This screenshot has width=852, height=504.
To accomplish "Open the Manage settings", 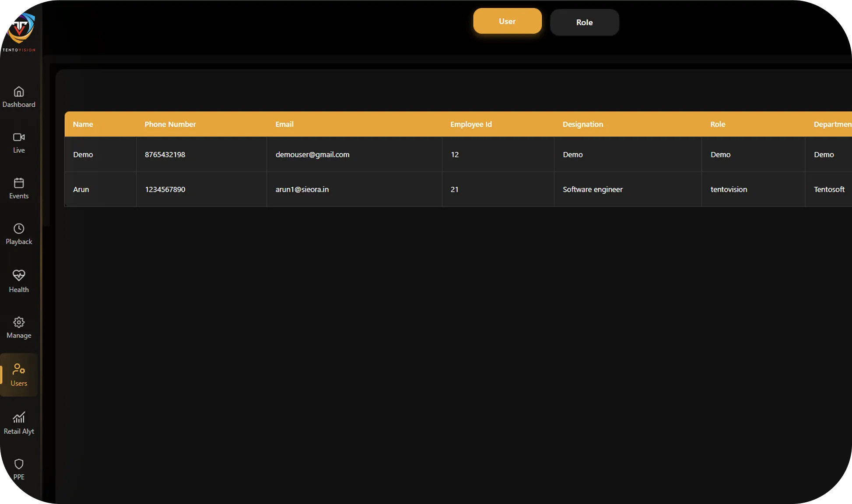I will 19,328.
